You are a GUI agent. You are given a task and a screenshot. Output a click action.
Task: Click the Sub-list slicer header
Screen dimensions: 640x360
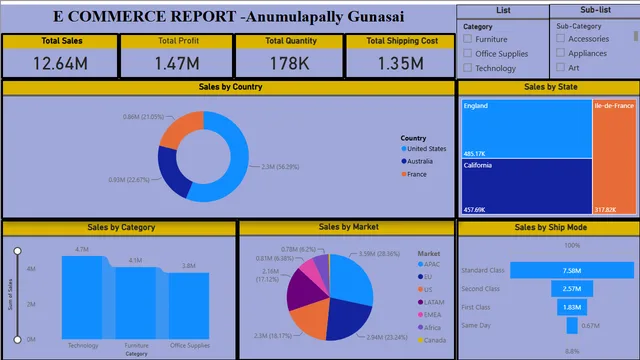[x=595, y=10]
